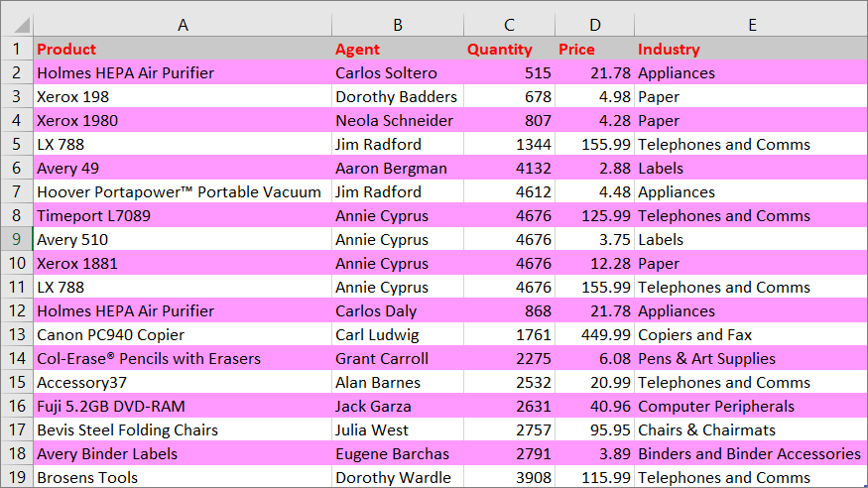868x488 pixels.
Task: Select Xerox 1881 cell
Action: 183,263
